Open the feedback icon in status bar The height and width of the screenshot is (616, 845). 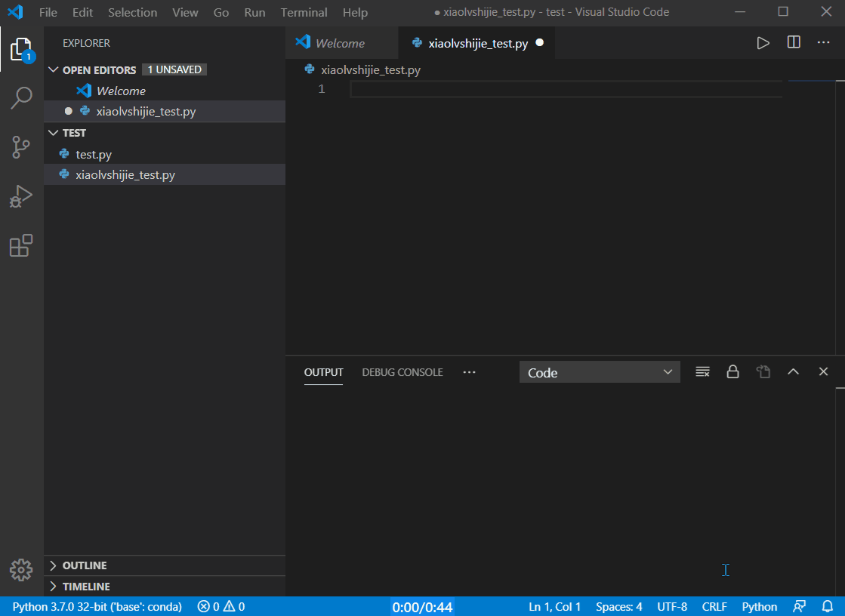point(800,607)
